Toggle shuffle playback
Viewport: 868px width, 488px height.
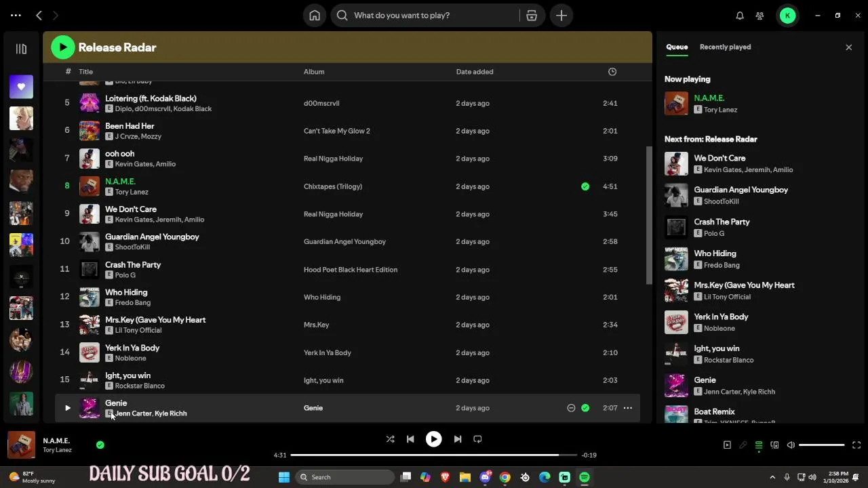390,439
